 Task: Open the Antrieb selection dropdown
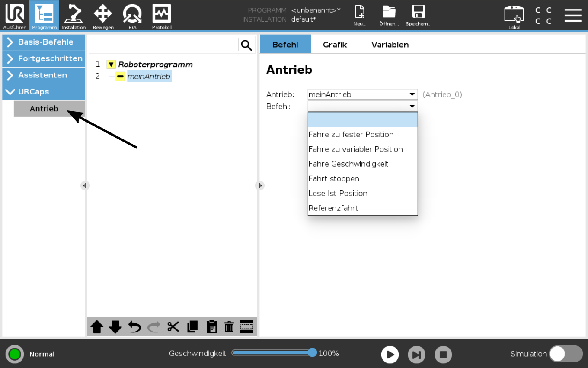point(362,94)
